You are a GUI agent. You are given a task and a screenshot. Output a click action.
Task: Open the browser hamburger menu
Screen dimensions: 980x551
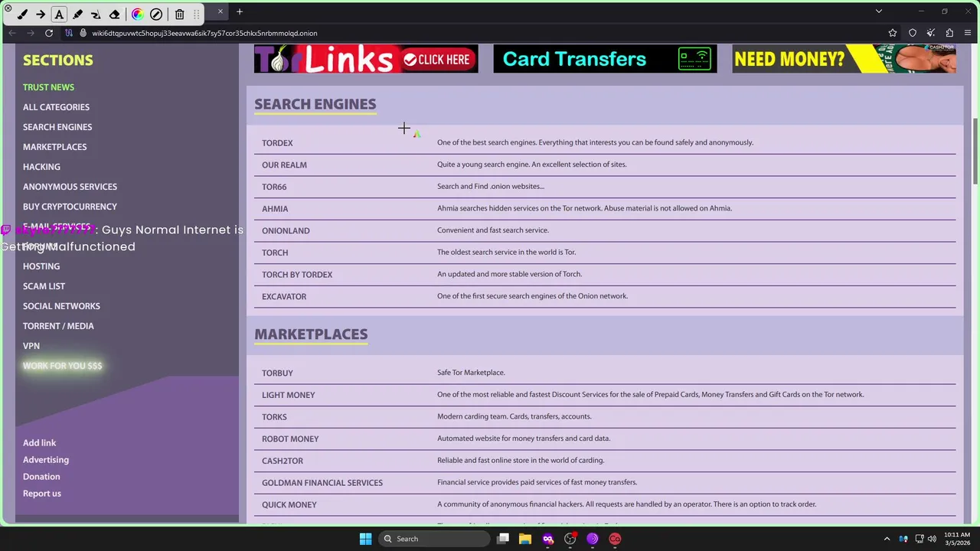[x=969, y=33]
